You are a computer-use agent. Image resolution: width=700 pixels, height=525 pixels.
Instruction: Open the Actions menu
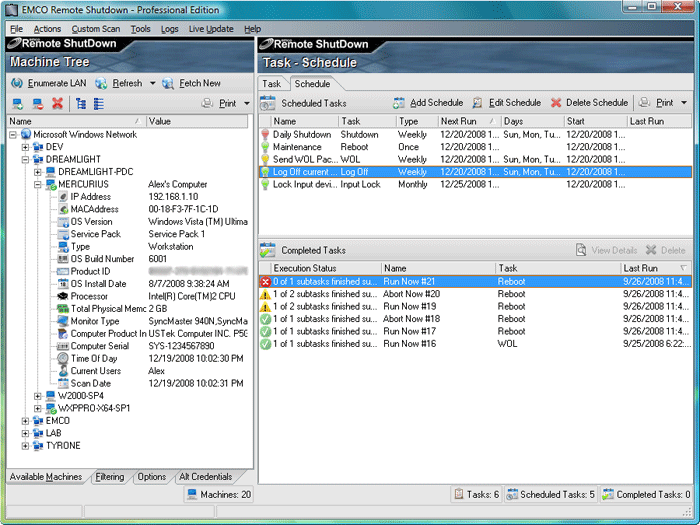tap(47, 29)
